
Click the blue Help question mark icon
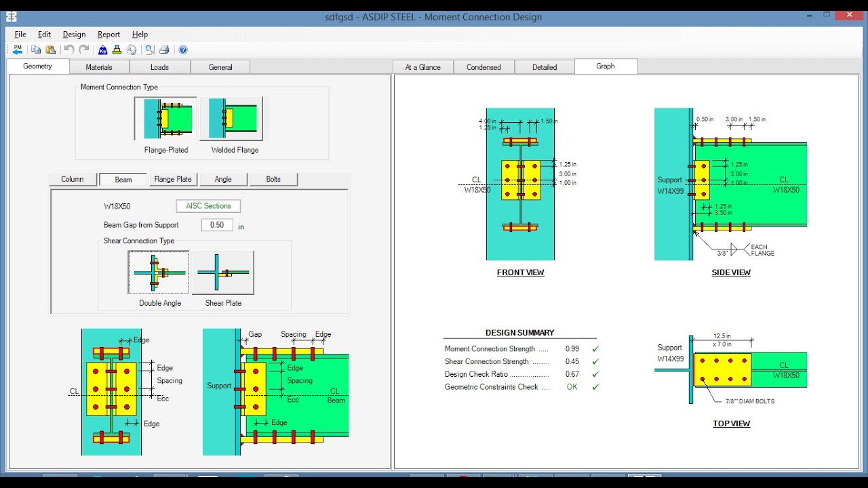point(183,49)
